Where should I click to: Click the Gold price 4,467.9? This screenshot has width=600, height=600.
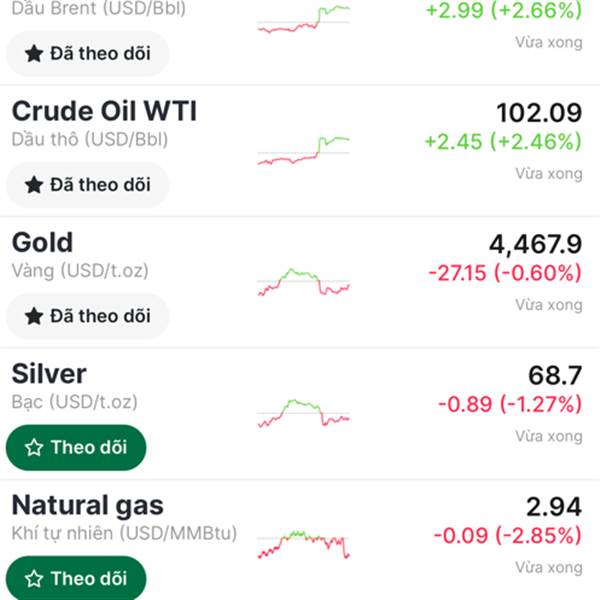point(535,244)
